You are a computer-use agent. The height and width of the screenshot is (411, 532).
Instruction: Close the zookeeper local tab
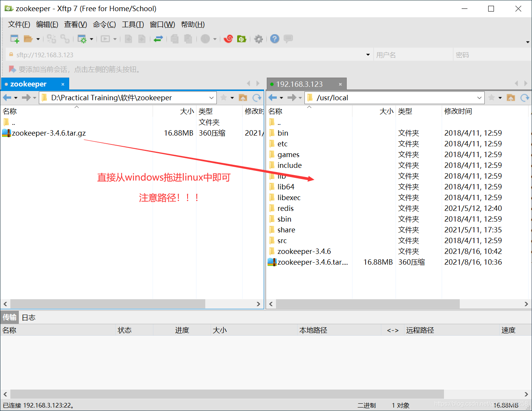tap(63, 84)
